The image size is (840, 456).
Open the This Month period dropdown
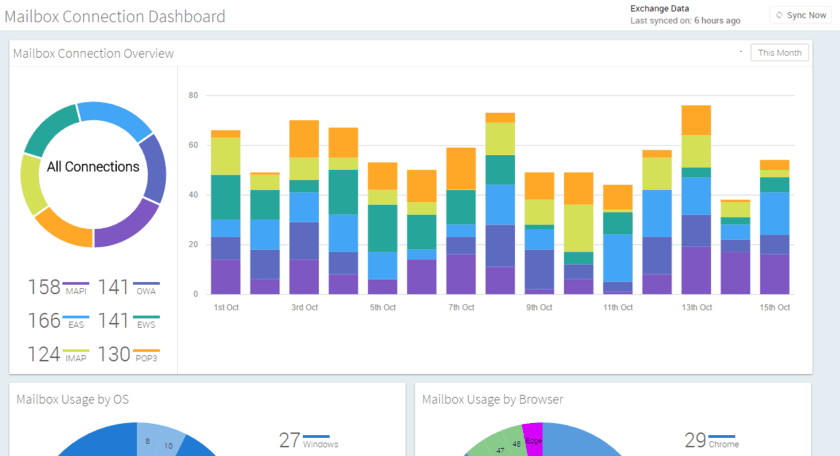779,52
